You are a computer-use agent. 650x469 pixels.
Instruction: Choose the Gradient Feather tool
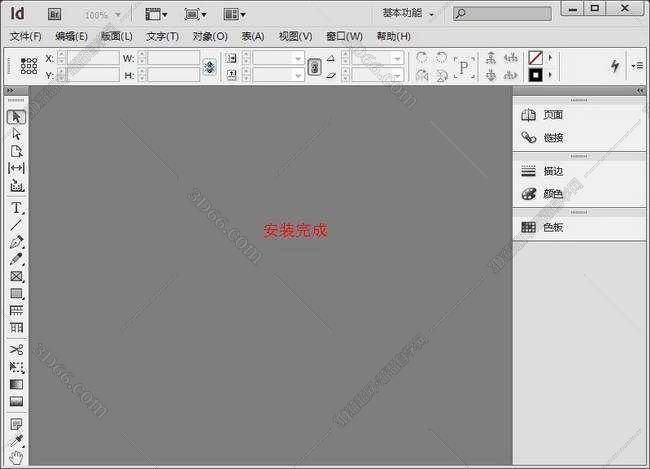click(x=16, y=401)
